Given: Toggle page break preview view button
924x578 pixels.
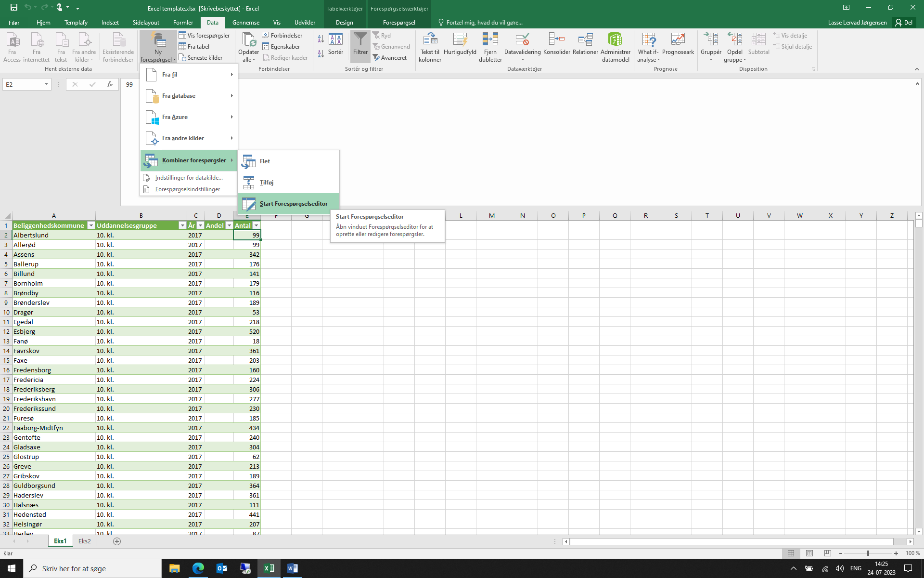Looking at the screenshot, I should click(x=828, y=553).
